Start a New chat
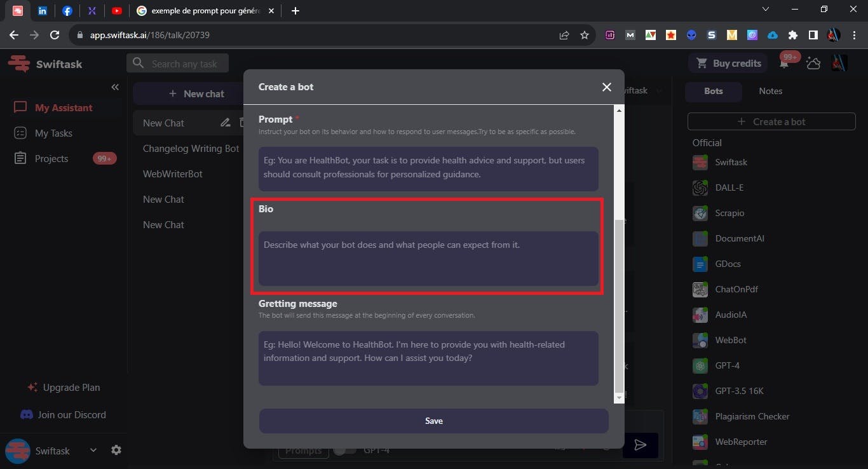Viewport: 868px width, 469px height. click(x=196, y=93)
